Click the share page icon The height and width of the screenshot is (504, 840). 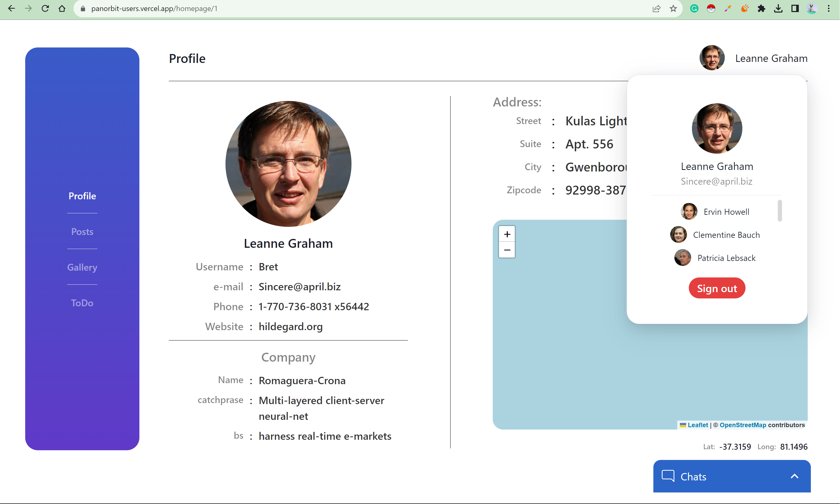(x=656, y=8)
